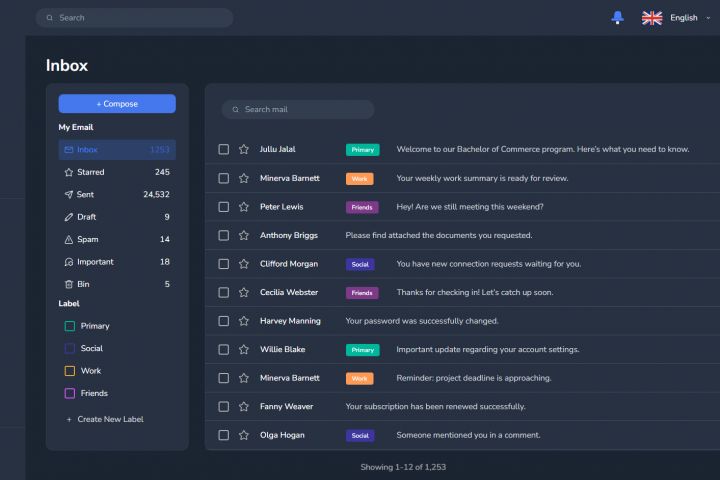Open email 'Please find attached the documents you requested'

tap(439, 235)
